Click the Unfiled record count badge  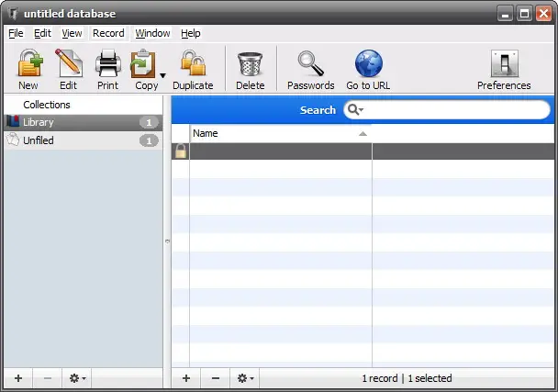click(x=149, y=141)
